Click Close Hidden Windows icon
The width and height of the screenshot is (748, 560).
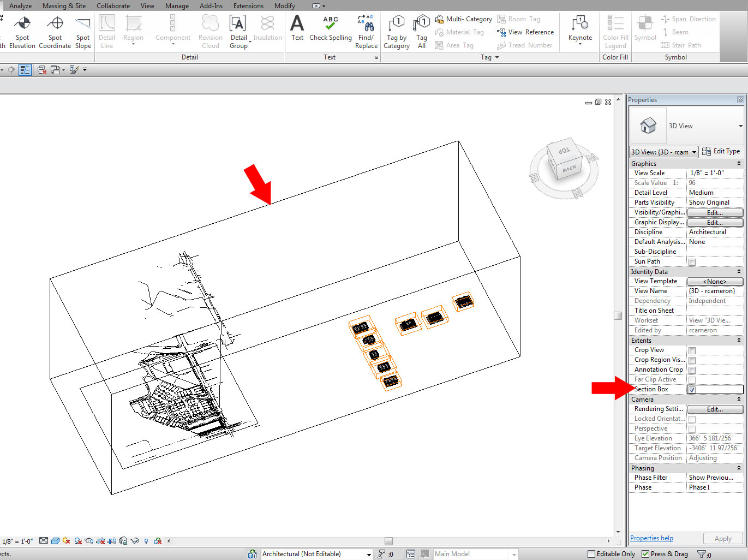click(41, 70)
